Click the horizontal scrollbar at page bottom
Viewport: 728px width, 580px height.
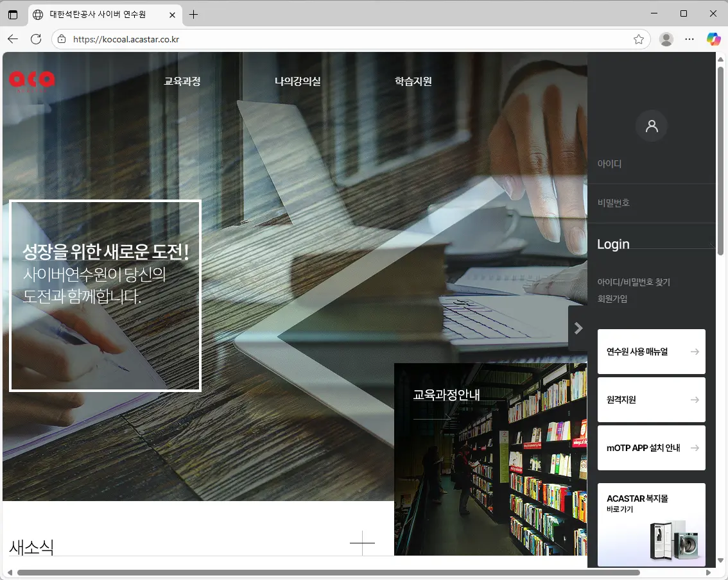(327, 572)
